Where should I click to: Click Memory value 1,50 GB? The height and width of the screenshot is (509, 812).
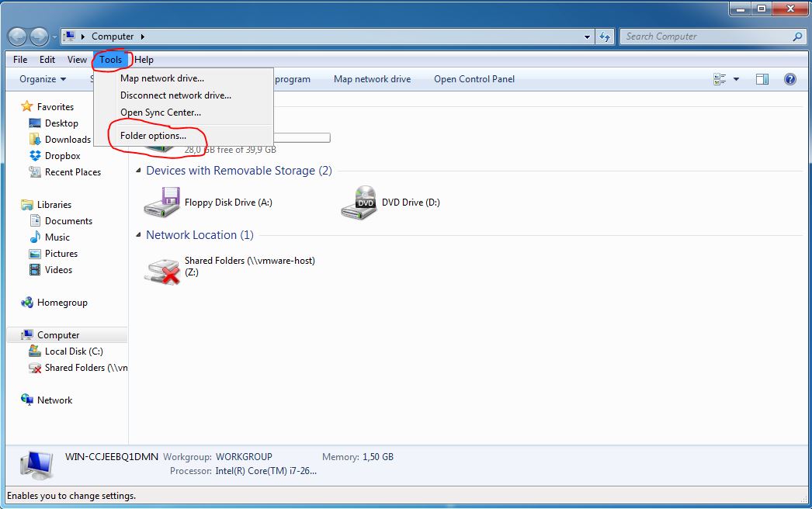pos(378,457)
